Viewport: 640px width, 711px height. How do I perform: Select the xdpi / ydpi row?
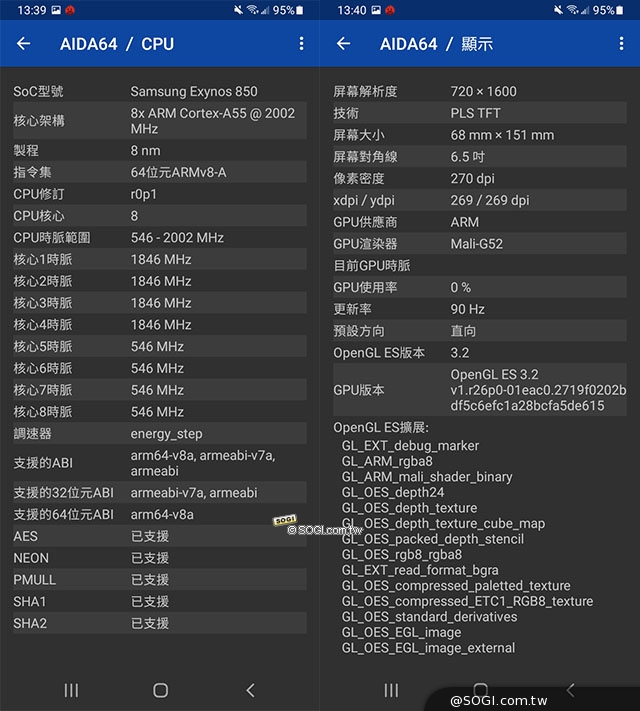480,200
